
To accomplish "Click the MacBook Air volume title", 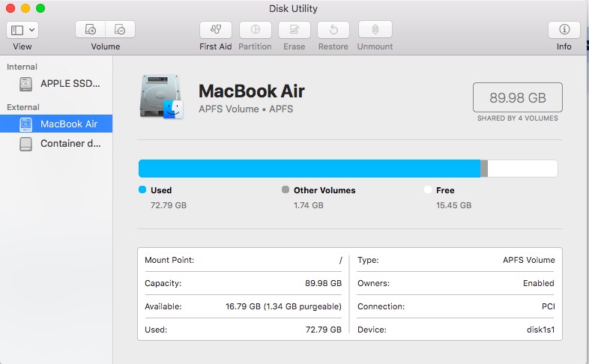I will pos(252,91).
